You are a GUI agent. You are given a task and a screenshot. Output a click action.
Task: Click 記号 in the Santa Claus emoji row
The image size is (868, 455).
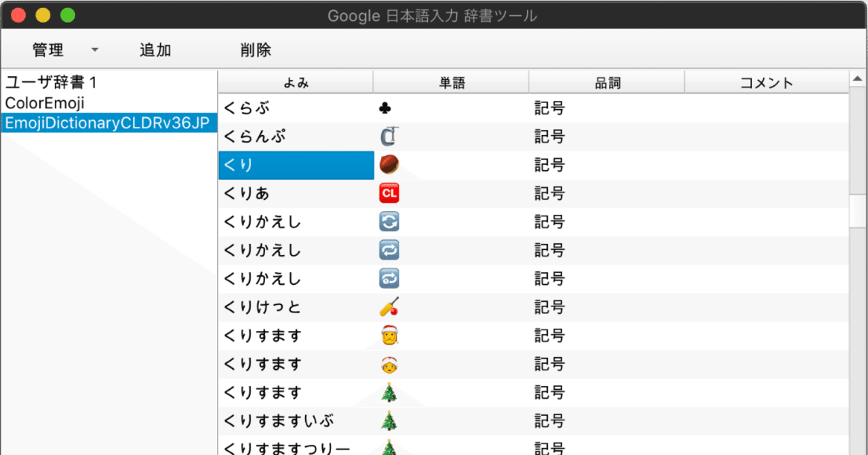549,336
